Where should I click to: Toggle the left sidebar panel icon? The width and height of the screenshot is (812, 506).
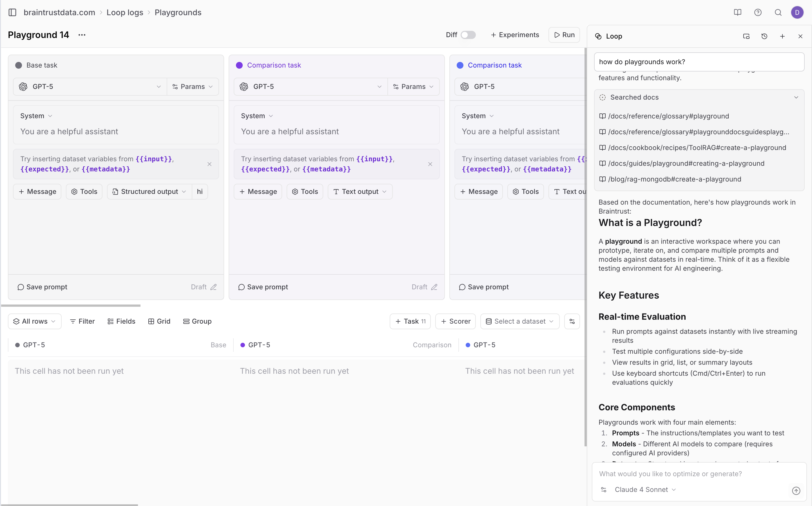[x=12, y=12]
